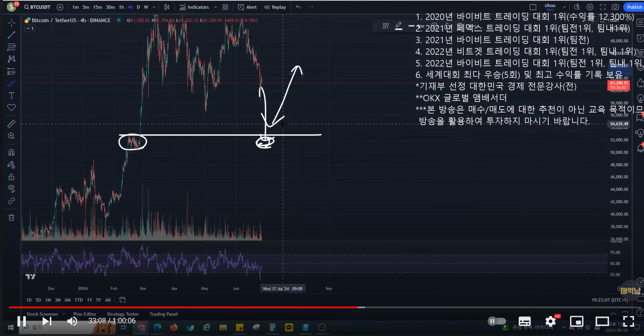
Task: Open the Indicators dialog
Action: 194,7
